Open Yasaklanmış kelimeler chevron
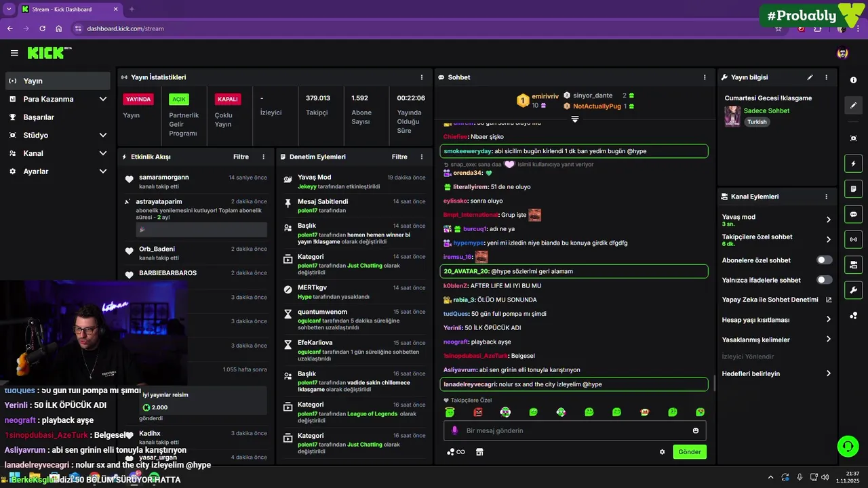 (828, 340)
